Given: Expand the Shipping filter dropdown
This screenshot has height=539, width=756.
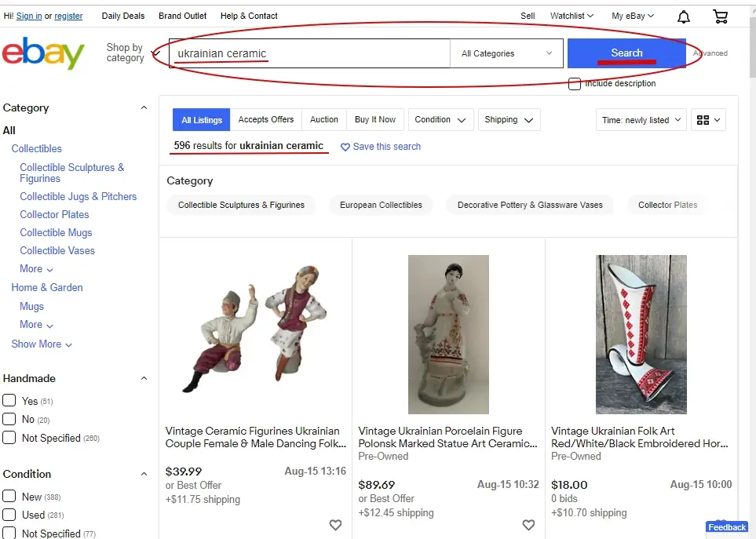Looking at the screenshot, I should [509, 120].
